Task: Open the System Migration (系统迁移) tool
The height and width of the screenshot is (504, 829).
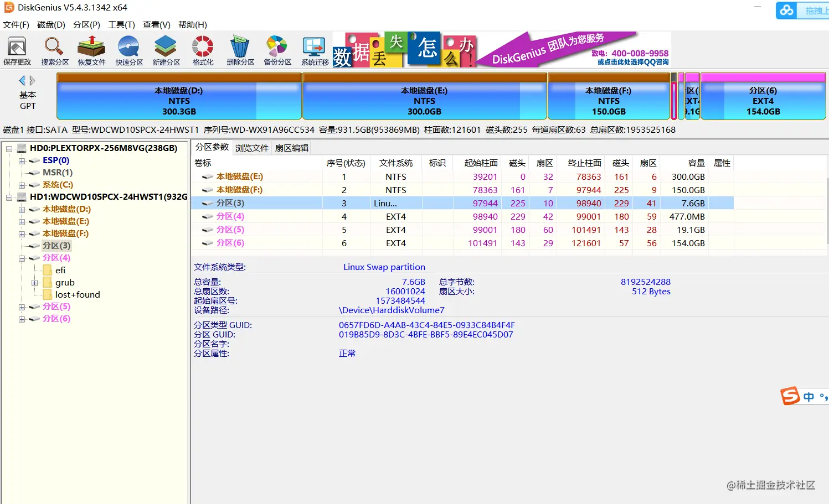Action: [315, 50]
